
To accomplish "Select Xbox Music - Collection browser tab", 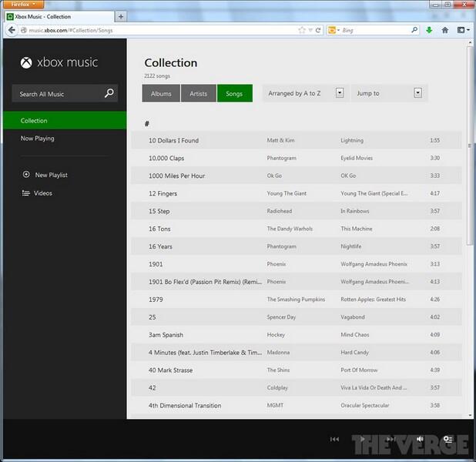I will (x=60, y=17).
